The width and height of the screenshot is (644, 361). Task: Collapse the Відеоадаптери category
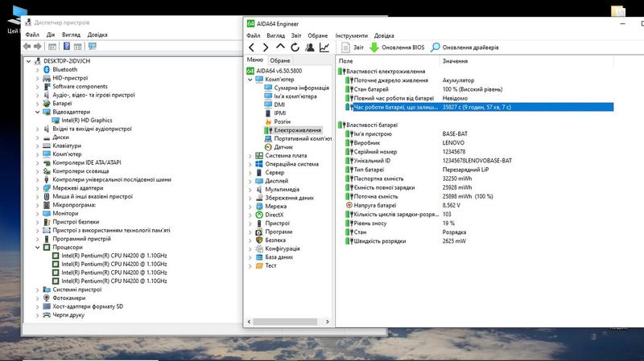[x=37, y=112]
